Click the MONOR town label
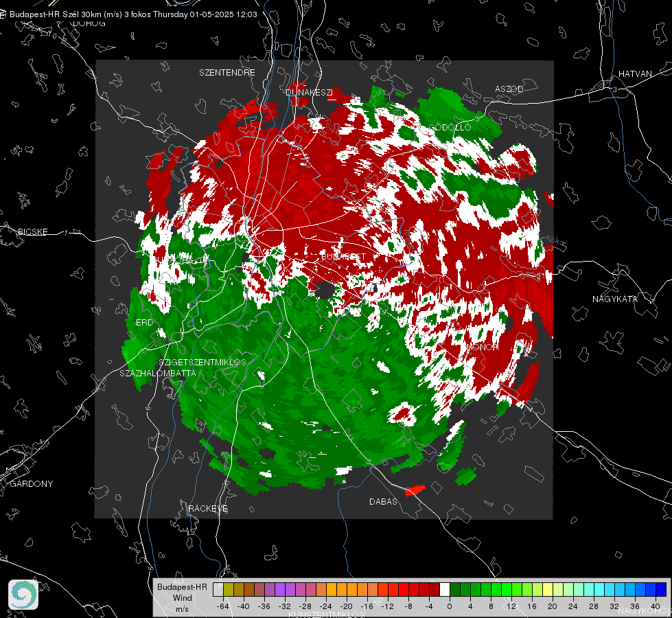The image size is (672, 618). pos(482,347)
